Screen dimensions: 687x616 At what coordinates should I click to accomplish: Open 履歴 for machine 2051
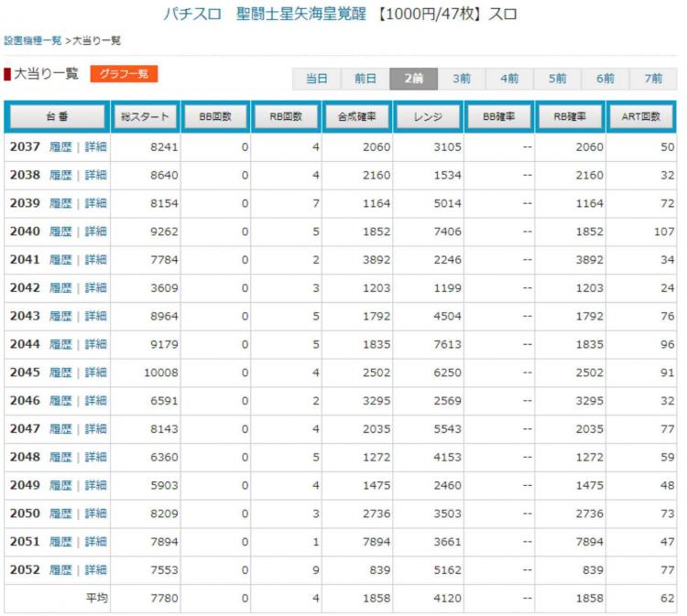point(60,542)
